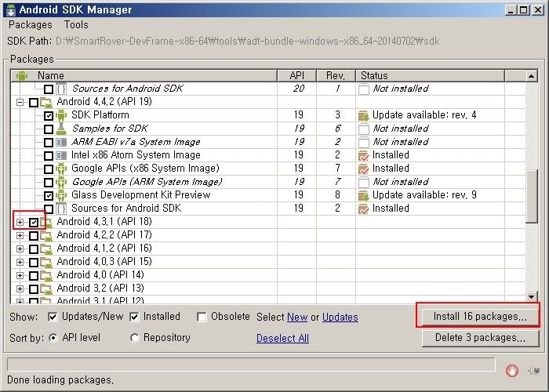Screen dimensions: 549x392
Task: Click the Install 16 packages button
Action: (480, 317)
